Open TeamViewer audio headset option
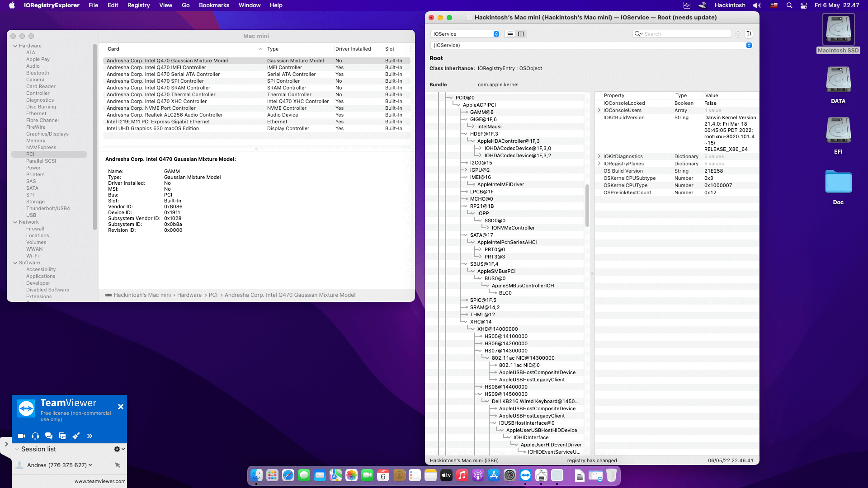868x488 pixels. [35, 436]
